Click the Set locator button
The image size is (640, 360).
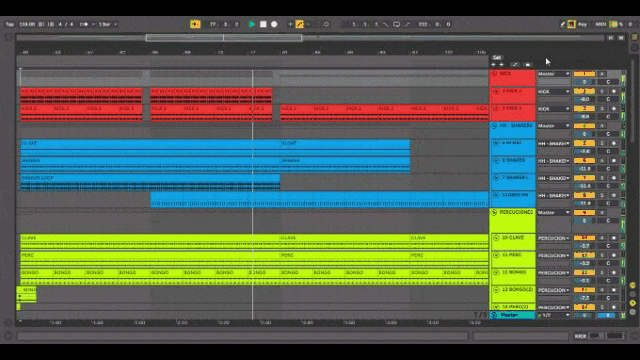tap(497, 58)
